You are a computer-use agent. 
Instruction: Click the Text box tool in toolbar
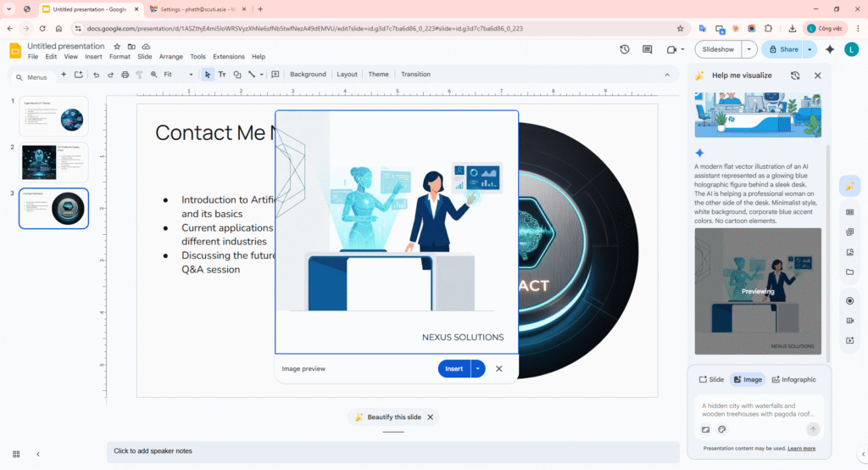click(222, 75)
